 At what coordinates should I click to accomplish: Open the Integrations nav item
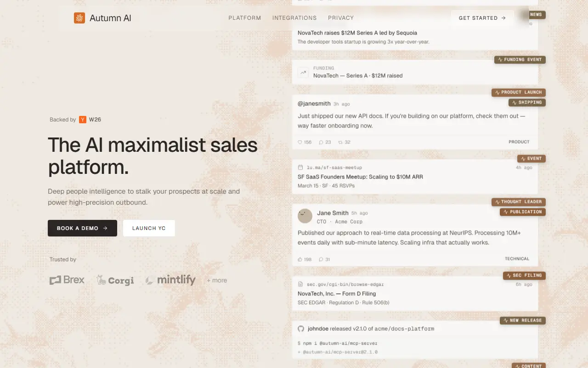point(294,18)
